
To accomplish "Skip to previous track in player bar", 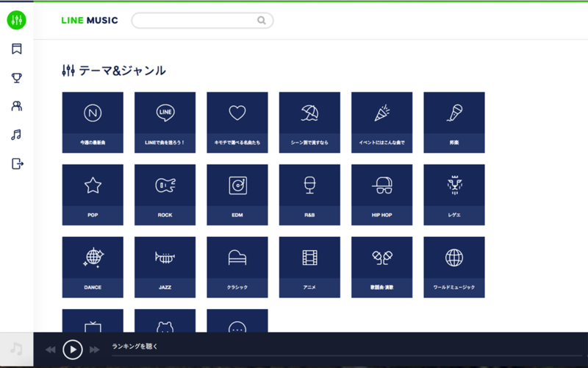I will pos(50,350).
